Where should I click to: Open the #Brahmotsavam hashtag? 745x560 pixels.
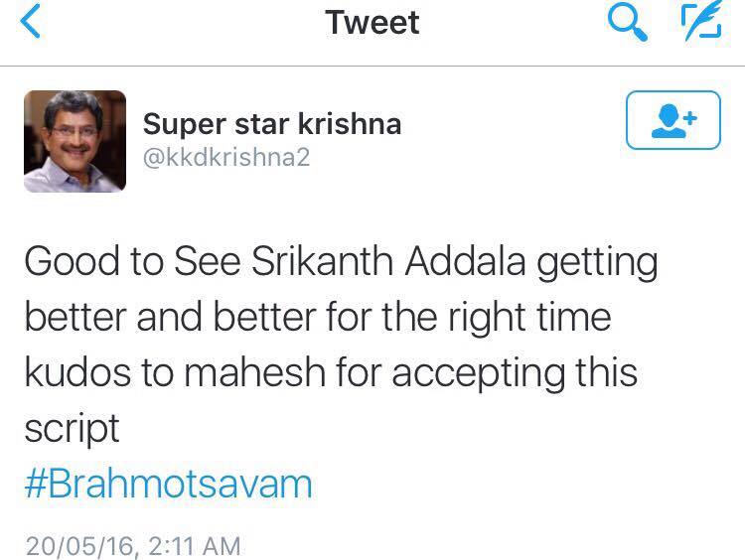tap(167, 484)
